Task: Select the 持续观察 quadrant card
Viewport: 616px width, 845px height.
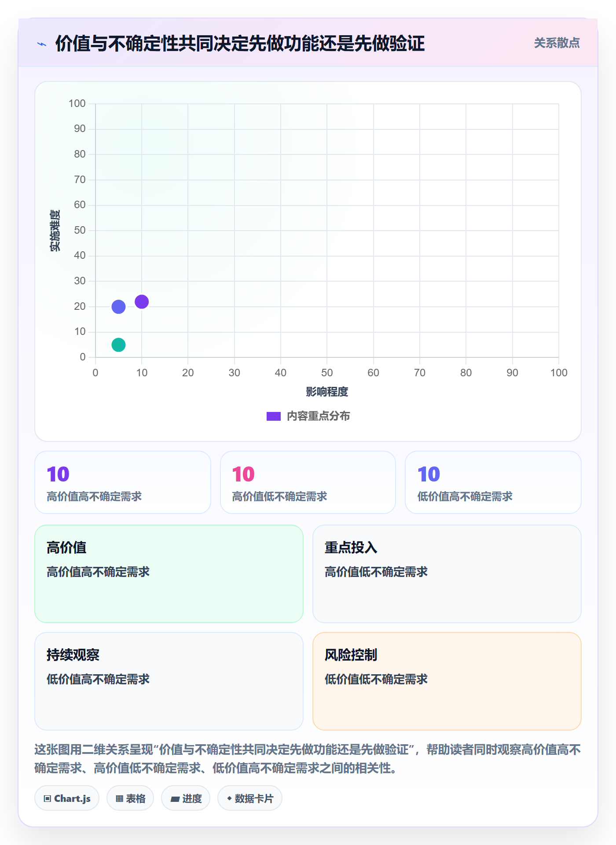Action: click(x=169, y=681)
